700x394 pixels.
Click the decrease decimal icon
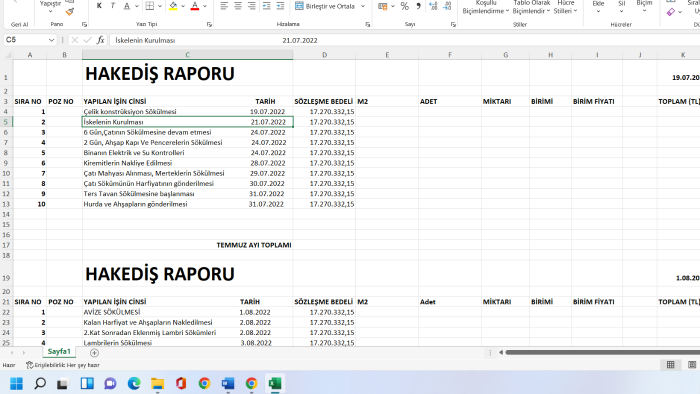click(x=447, y=6)
